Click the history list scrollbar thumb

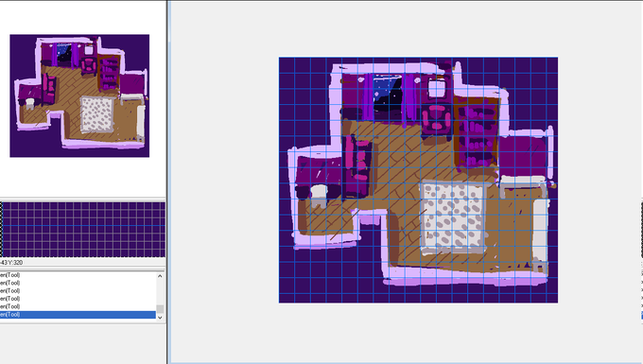click(160, 308)
